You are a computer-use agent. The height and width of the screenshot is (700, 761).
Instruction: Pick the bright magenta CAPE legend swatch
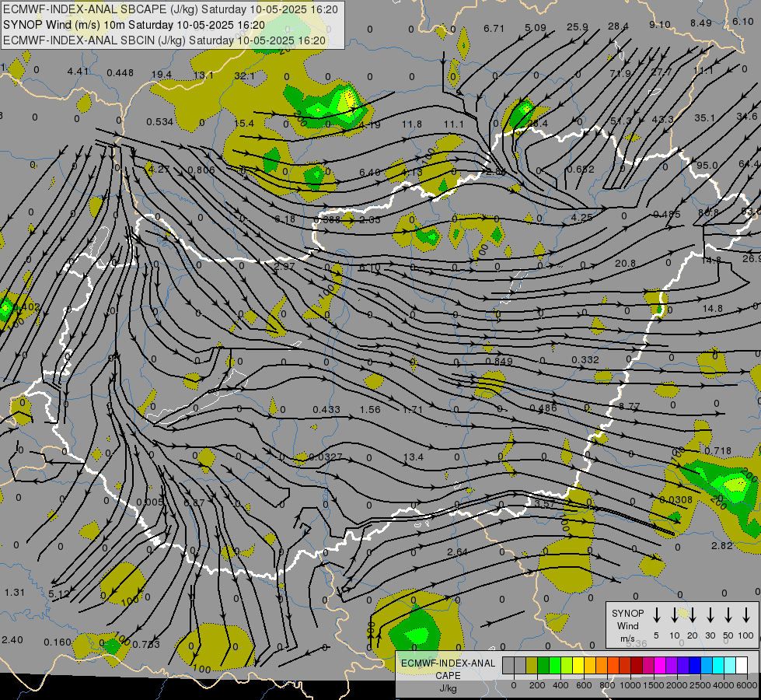660,665
